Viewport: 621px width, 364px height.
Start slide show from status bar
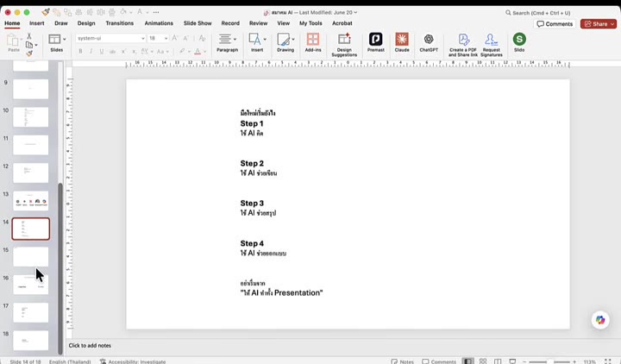point(512,361)
